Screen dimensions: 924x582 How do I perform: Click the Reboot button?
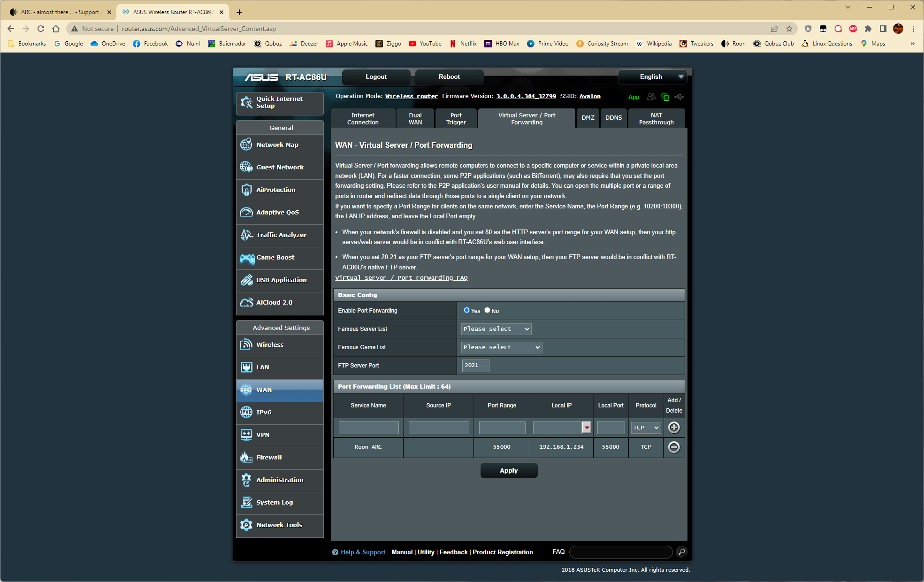click(x=449, y=77)
